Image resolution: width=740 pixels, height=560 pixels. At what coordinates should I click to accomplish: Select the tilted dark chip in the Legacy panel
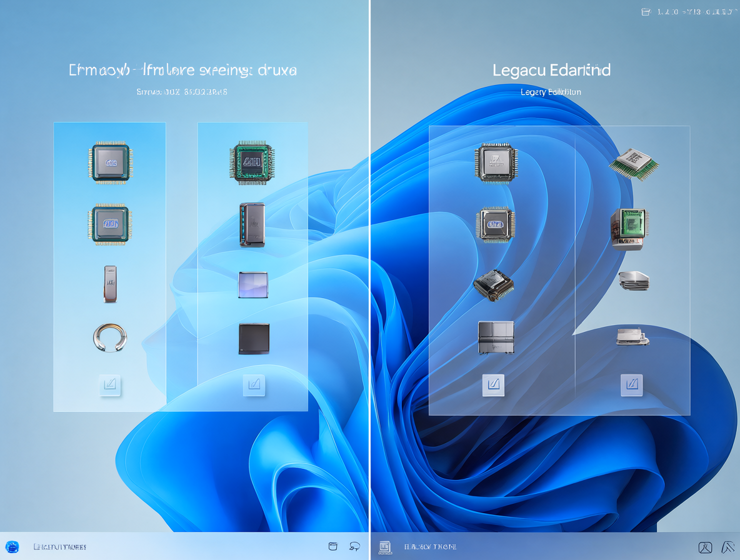pos(494,285)
